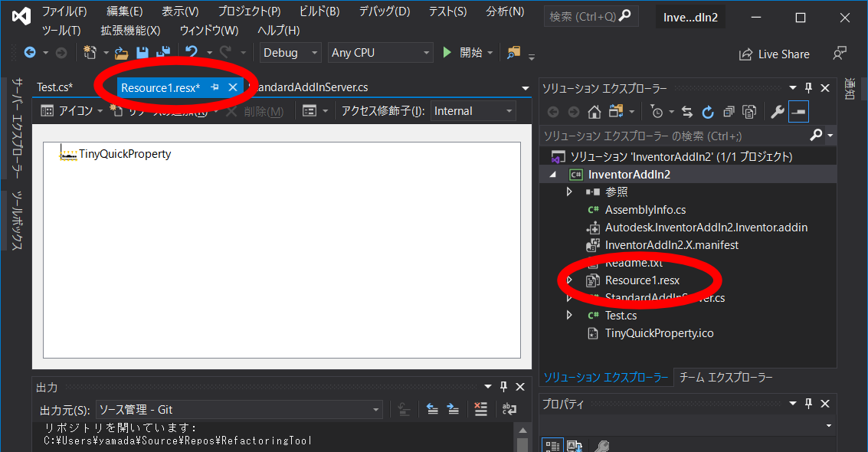Search icon in Solution Explorer search box
Screen dimensions: 868x452
coord(816,135)
